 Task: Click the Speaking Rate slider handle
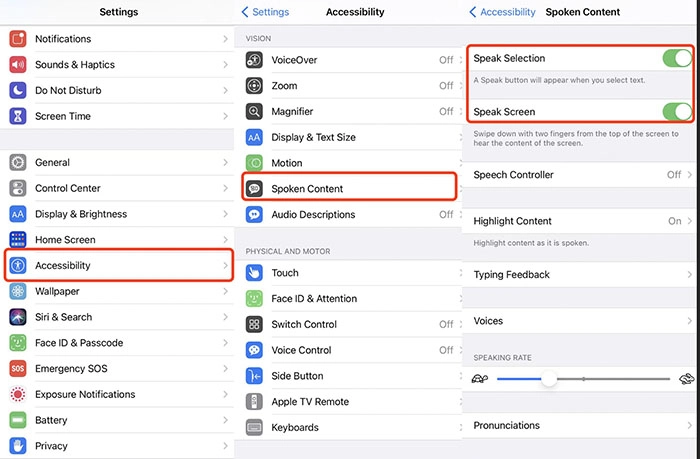(x=549, y=378)
